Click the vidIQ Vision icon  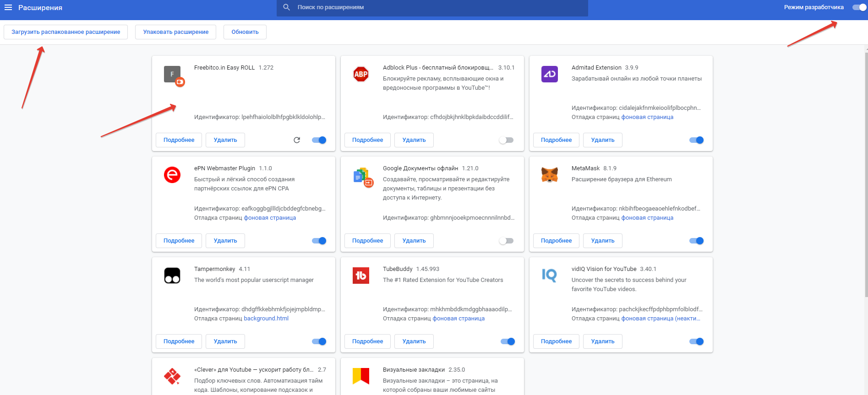(x=550, y=276)
